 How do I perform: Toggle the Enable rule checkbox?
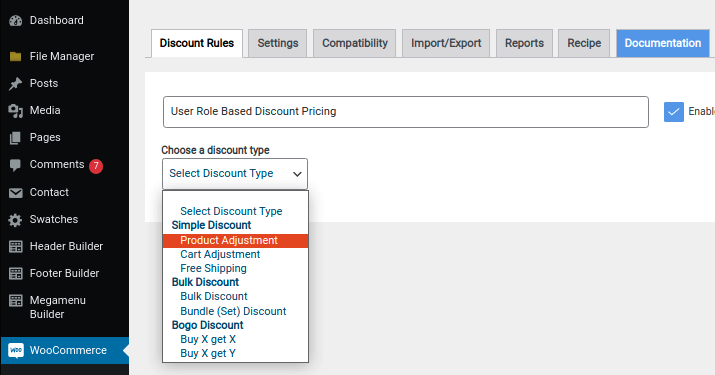(674, 112)
